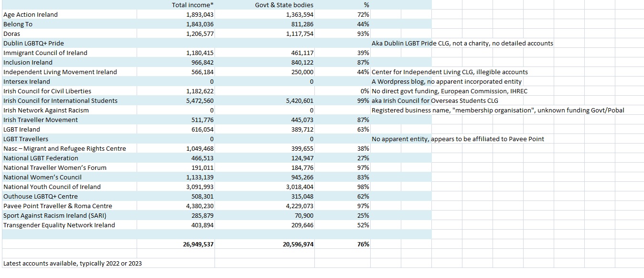Select the overall 76% total cell
Screen dimensions: 644x278
tap(343, 244)
